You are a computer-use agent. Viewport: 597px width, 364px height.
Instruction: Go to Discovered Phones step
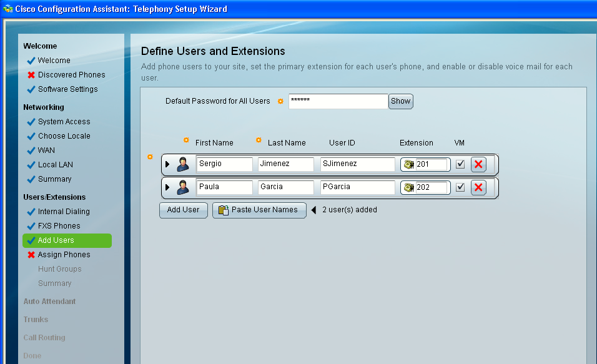72,75
